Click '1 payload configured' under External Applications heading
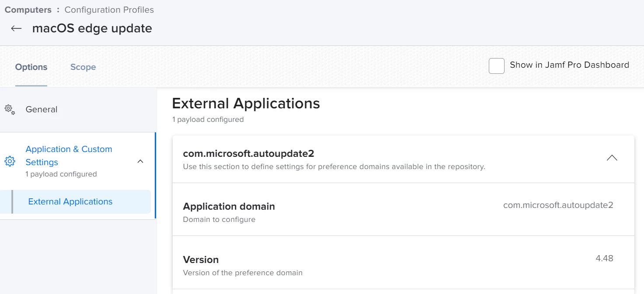Viewport: 644px width, 294px height. [x=208, y=119]
